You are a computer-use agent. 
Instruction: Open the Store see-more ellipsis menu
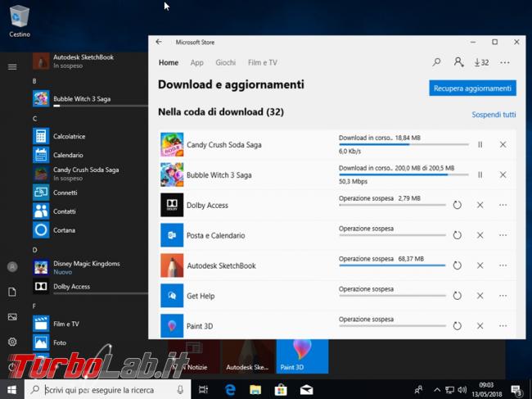[505, 62]
